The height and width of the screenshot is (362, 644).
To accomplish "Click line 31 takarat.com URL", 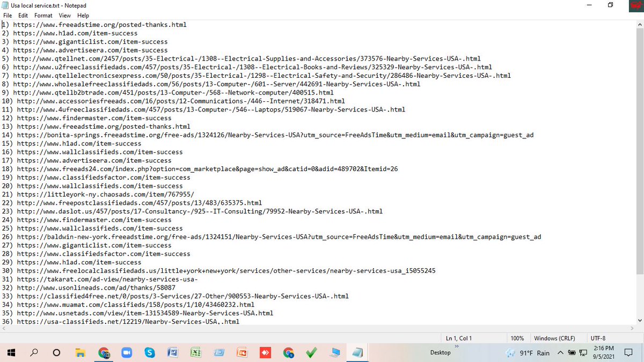I will click(x=107, y=280).
